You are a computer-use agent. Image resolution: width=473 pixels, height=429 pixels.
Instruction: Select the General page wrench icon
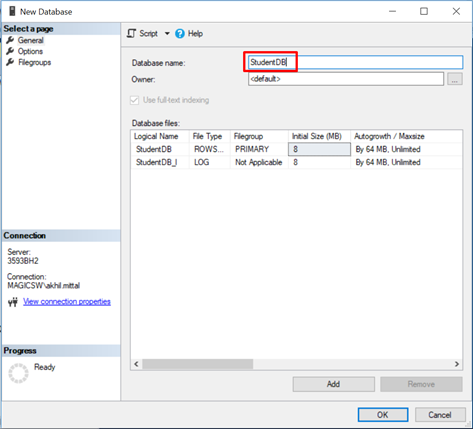(x=10, y=40)
